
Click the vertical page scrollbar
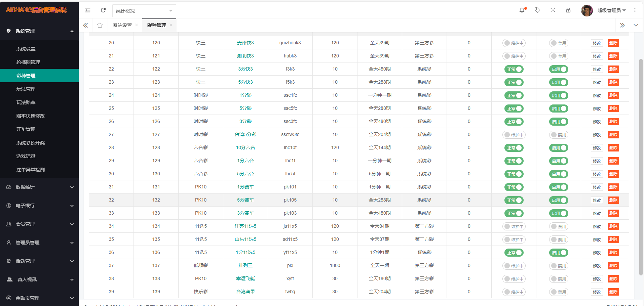point(641,168)
